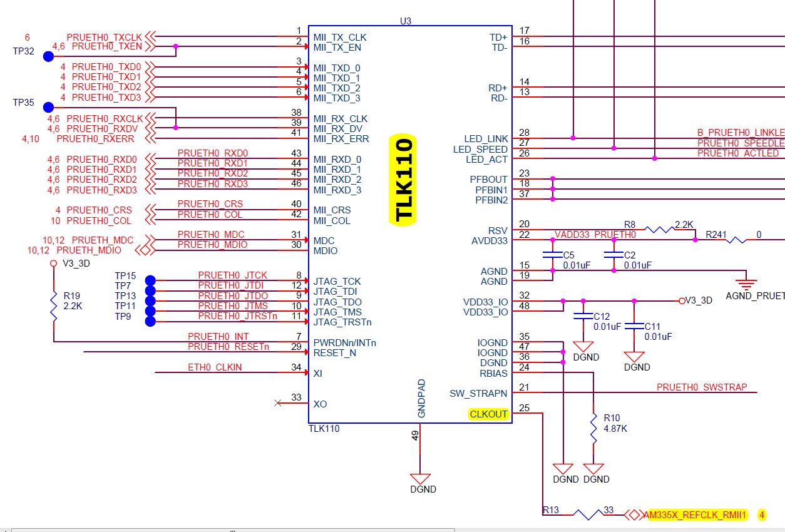Click the PRUETH0_TXCLK port arrow symbol
The image size is (785, 532).
(150, 37)
